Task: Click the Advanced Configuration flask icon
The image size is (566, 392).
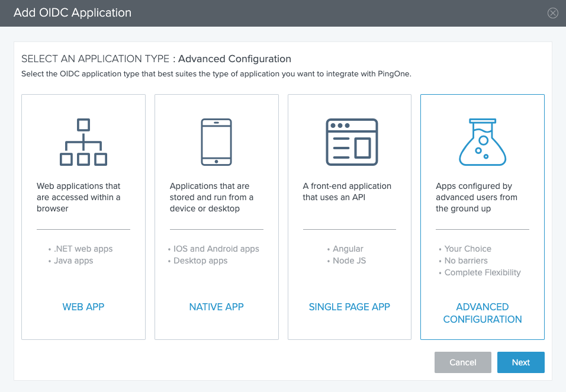Action: pyautogui.click(x=483, y=142)
